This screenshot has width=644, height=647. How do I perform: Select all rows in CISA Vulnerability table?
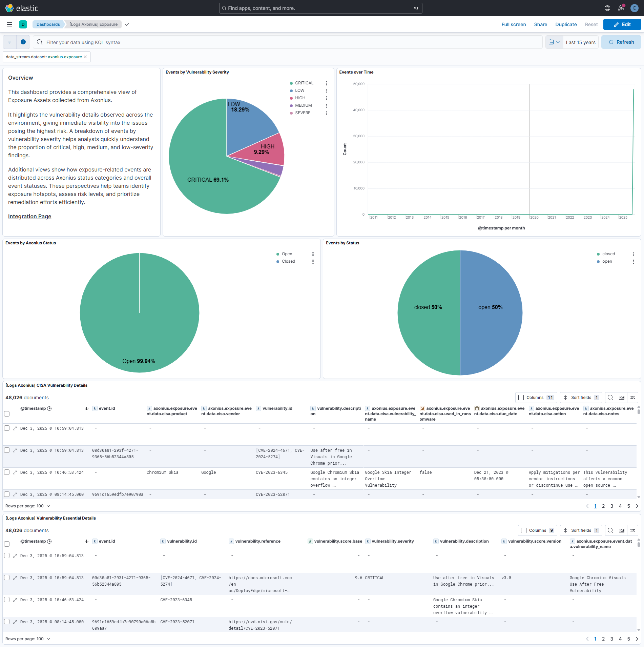[7, 414]
